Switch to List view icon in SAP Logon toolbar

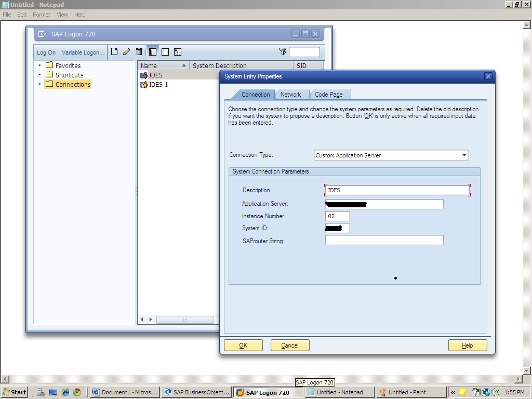coord(165,52)
